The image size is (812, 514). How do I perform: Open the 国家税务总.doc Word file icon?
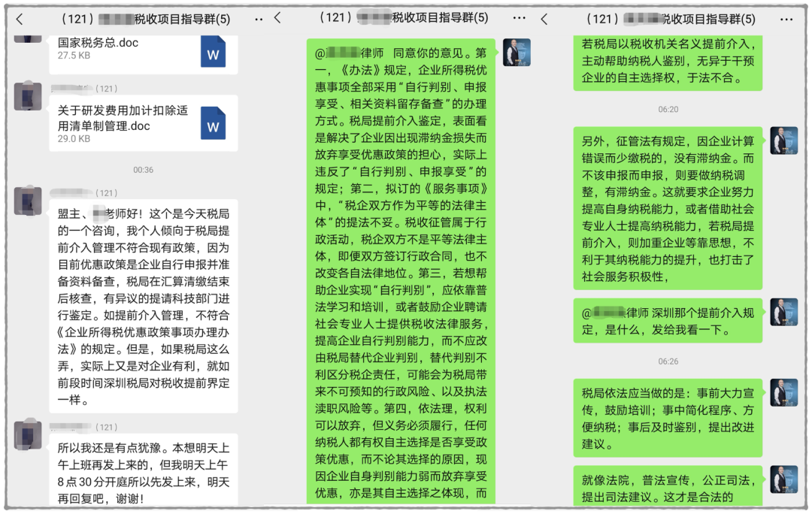[x=214, y=52]
